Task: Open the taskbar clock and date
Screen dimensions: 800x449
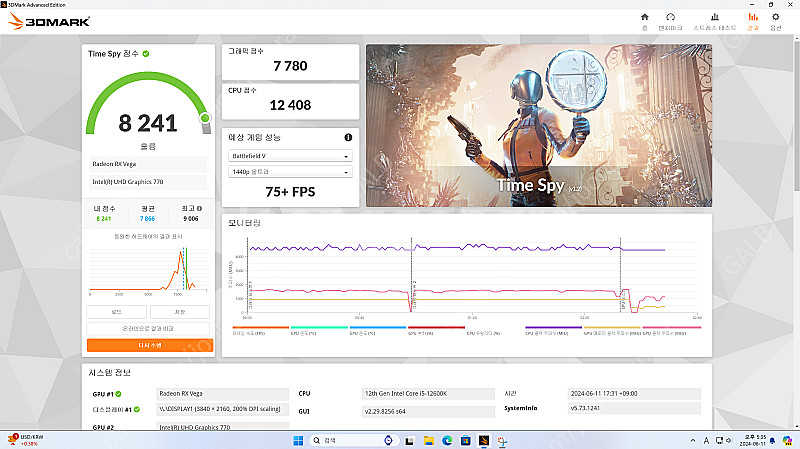Action: pyautogui.click(x=753, y=440)
